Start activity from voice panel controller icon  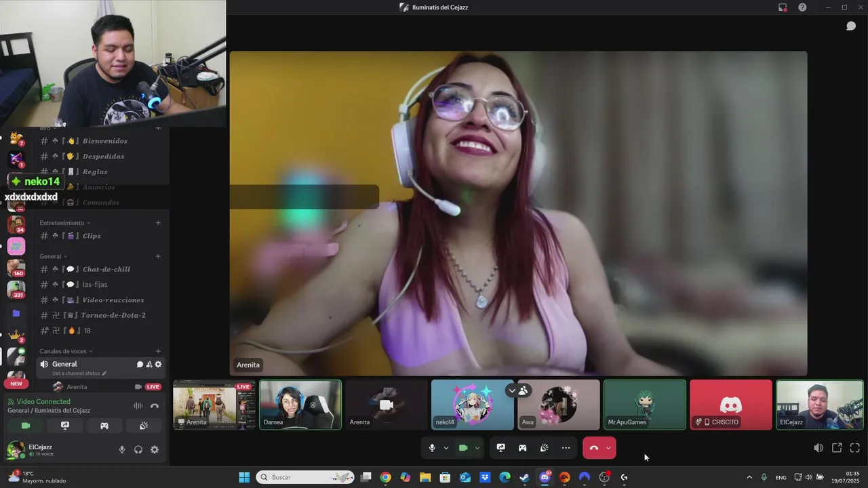tap(104, 426)
